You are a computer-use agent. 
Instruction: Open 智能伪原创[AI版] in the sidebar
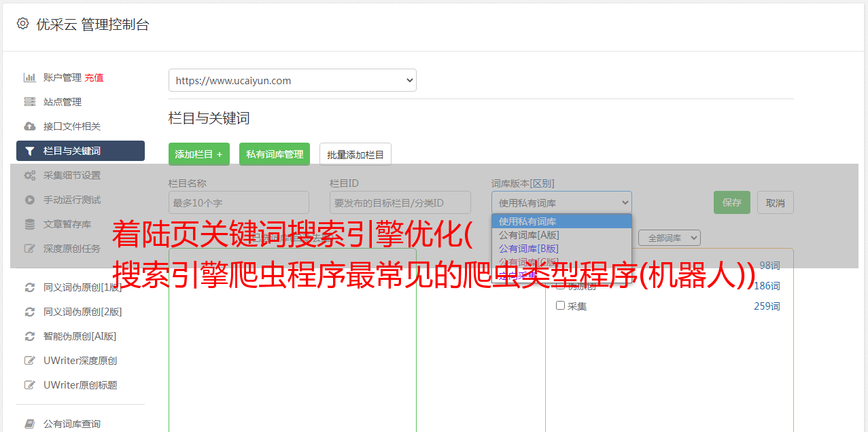click(x=80, y=336)
